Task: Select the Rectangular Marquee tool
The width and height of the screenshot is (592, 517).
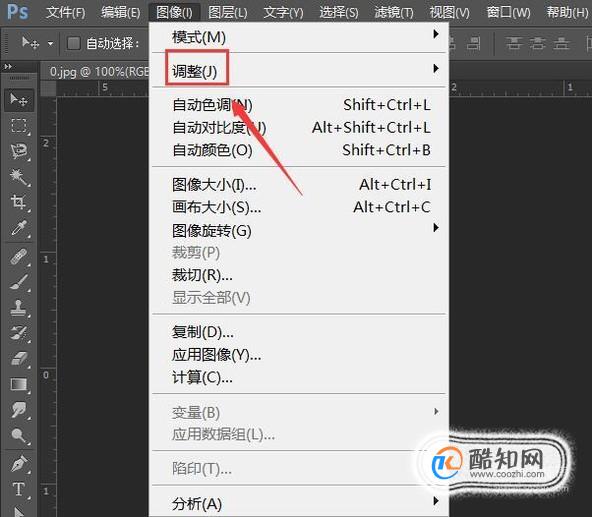Action: pyautogui.click(x=19, y=126)
